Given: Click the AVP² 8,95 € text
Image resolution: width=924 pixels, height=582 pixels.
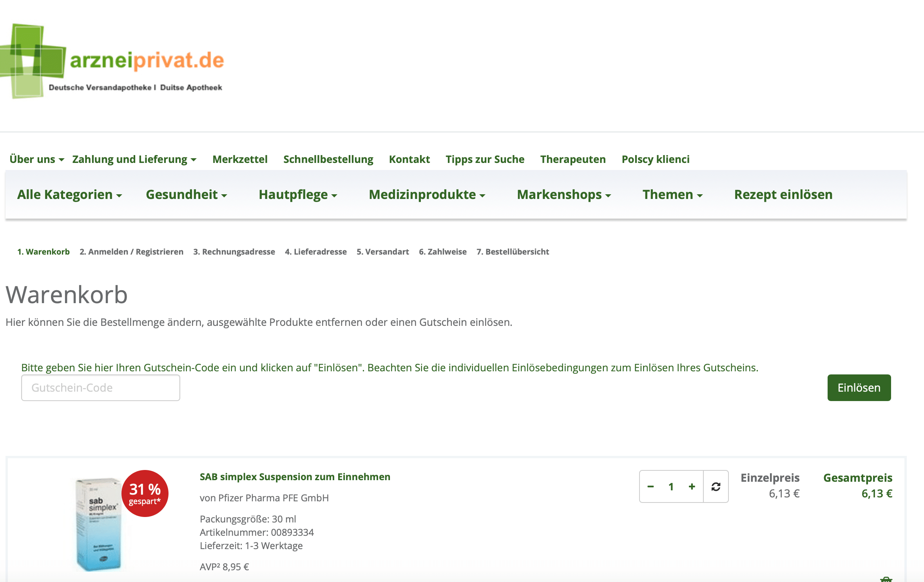Looking at the screenshot, I should (225, 567).
